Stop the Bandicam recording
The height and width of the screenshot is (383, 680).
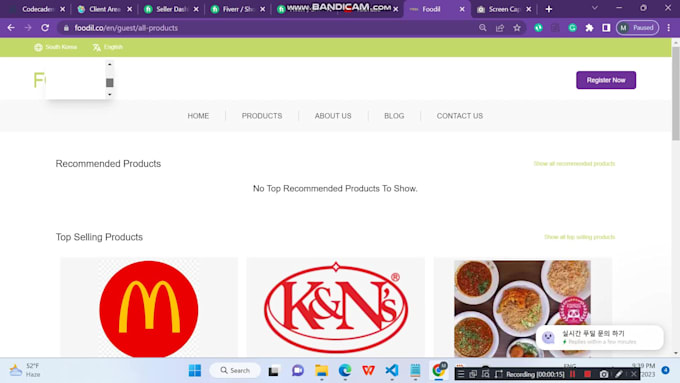click(x=587, y=374)
